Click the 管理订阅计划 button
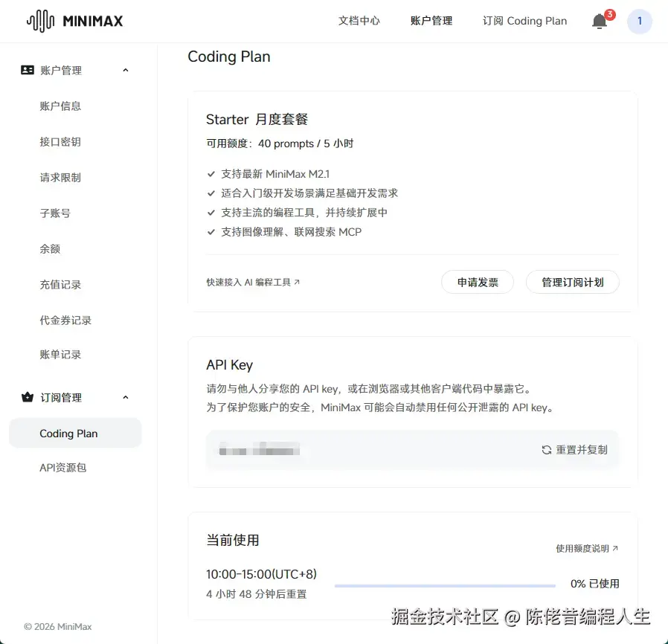 [x=572, y=283]
